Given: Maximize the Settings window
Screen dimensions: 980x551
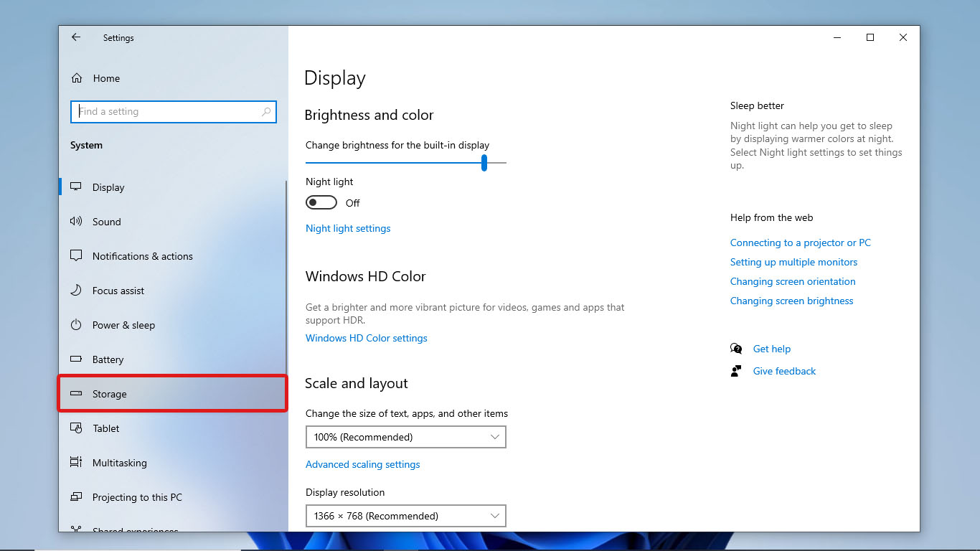Looking at the screenshot, I should click(870, 38).
